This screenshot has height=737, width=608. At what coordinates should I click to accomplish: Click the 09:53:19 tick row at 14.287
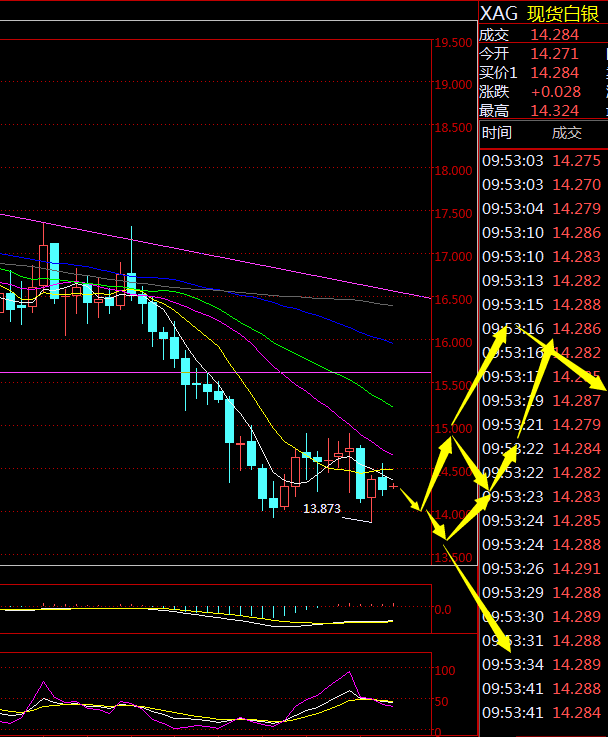[541, 400]
